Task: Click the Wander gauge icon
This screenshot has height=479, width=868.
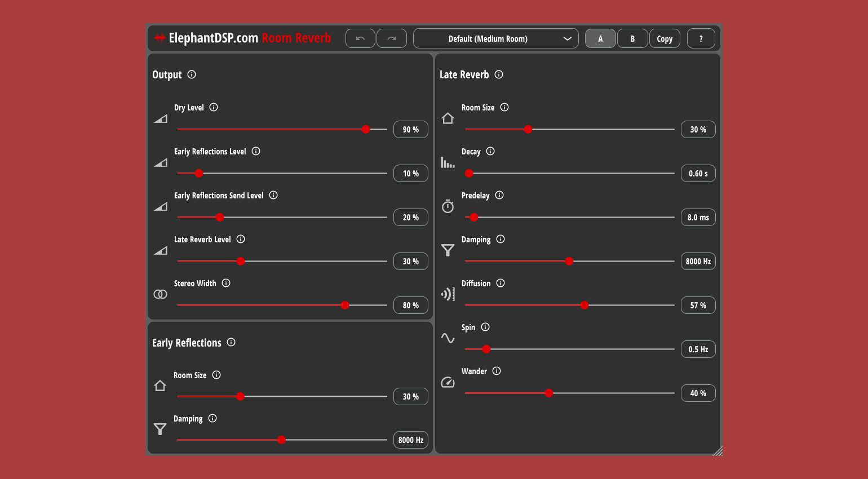Action: (448, 382)
